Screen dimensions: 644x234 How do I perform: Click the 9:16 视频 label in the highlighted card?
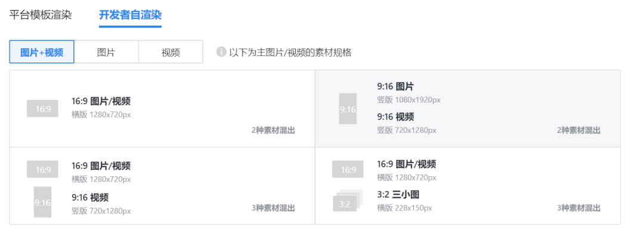(x=395, y=117)
